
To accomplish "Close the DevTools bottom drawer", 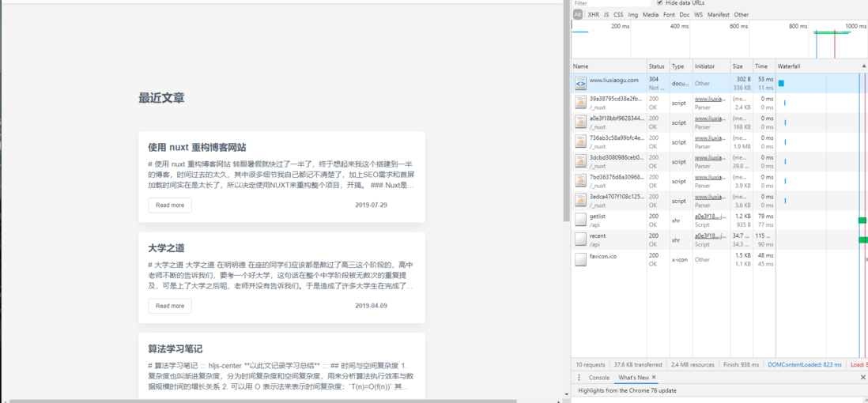I will pyautogui.click(x=863, y=378).
